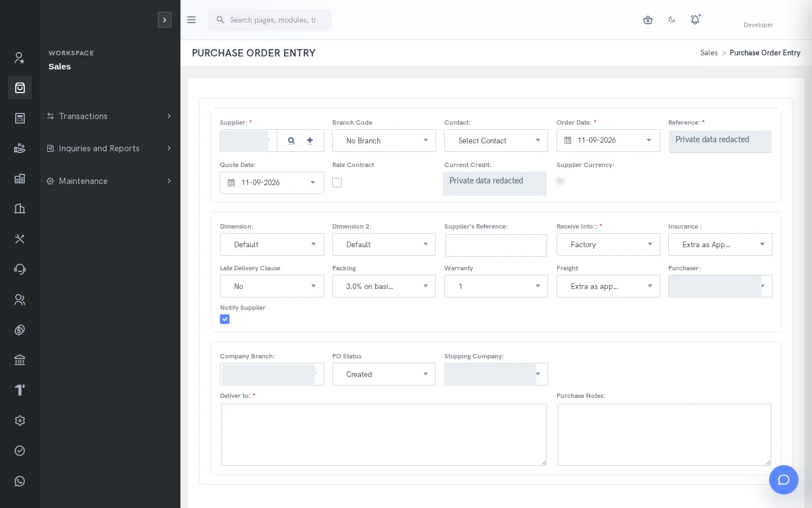Open the Order Date picker
Image resolution: width=812 pixels, height=508 pixels.
coord(608,141)
